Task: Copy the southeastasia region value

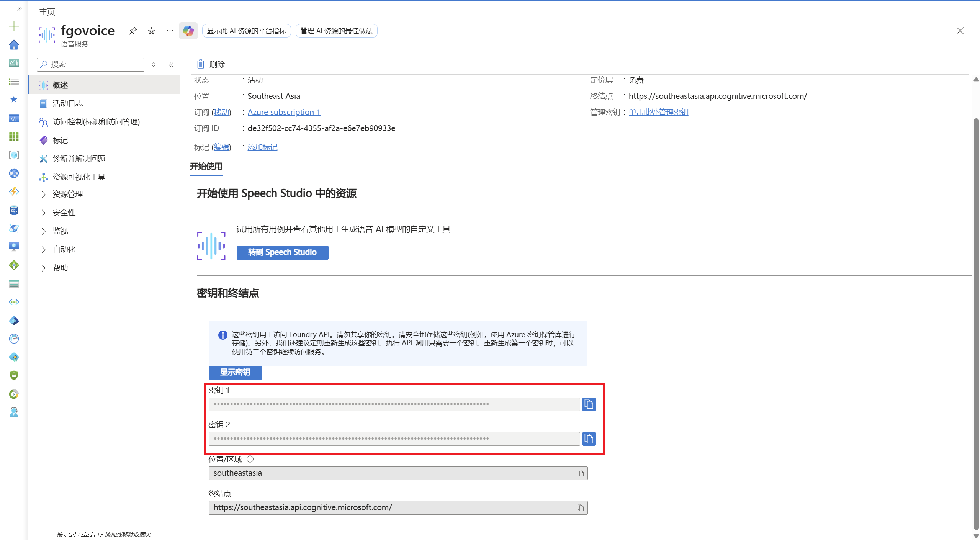Action: click(x=581, y=473)
